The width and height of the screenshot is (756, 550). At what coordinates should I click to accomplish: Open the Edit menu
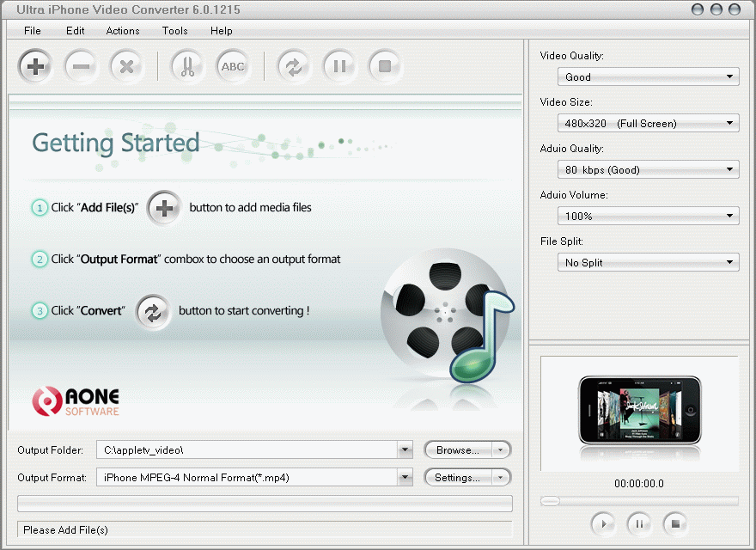point(76,31)
